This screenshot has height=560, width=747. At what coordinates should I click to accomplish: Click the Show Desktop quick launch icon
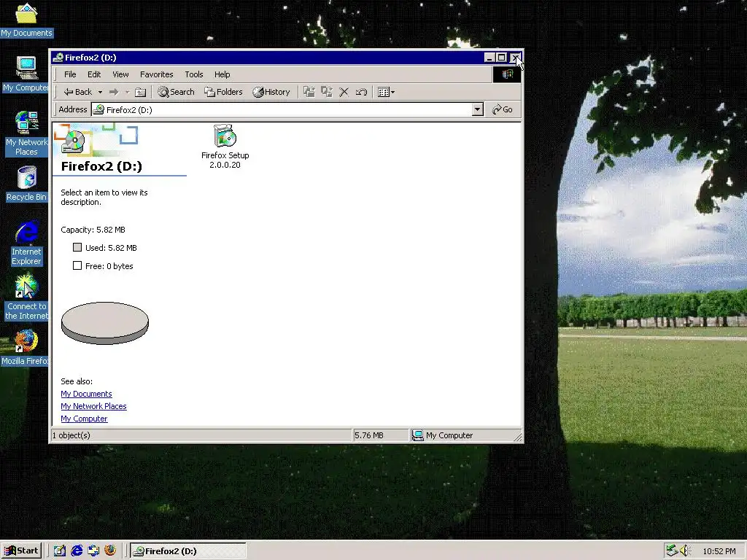coord(60,551)
